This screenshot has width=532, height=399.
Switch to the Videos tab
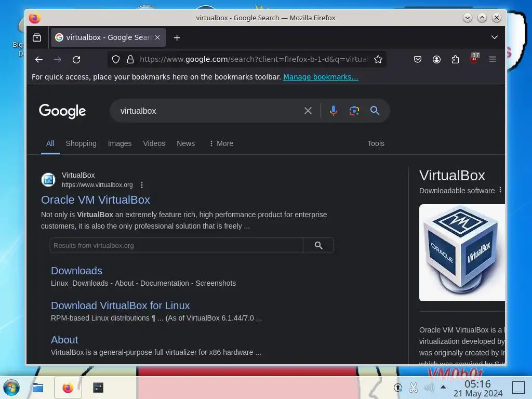pos(154,143)
